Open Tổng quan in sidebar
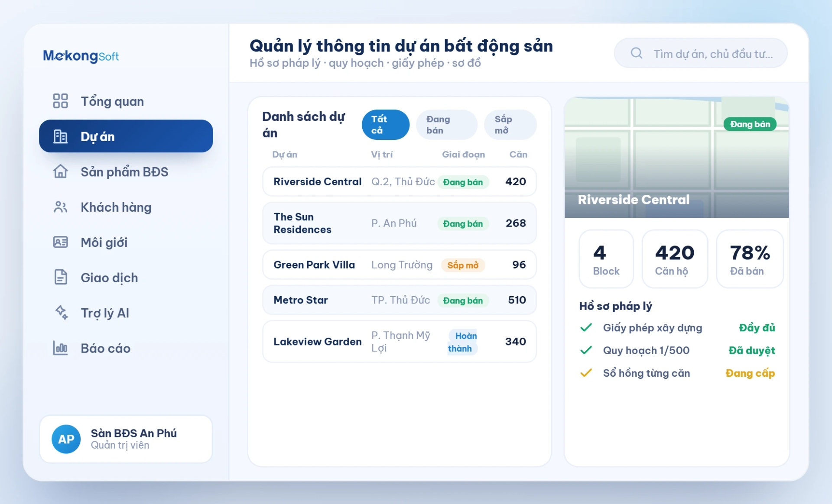832x504 pixels. pyautogui.click(x=126, y=101)
